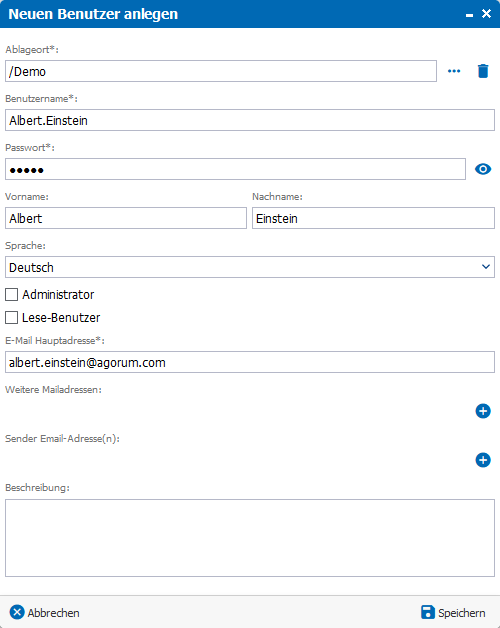Viewport: 500px width, 628px height.
Task: Show password with the eye icon
Action: click(483, 169)
